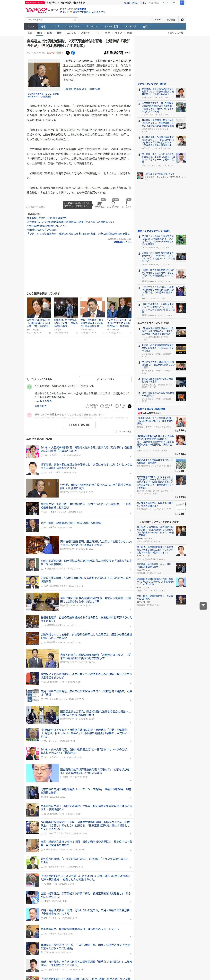Open 購入履歴 link
The height and width of the screenshot is (980, 210).
171,20
